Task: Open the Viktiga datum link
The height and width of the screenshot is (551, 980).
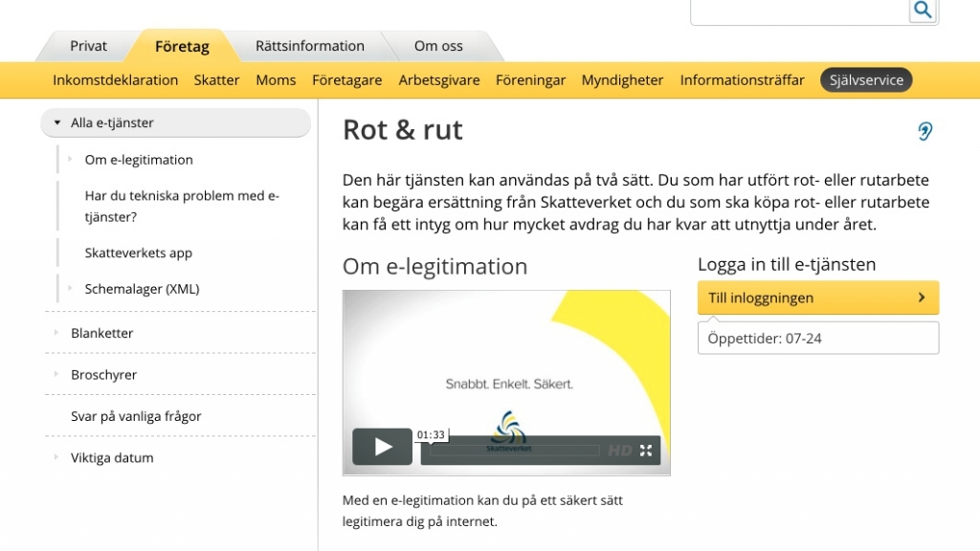Action: tap(112, 458)
